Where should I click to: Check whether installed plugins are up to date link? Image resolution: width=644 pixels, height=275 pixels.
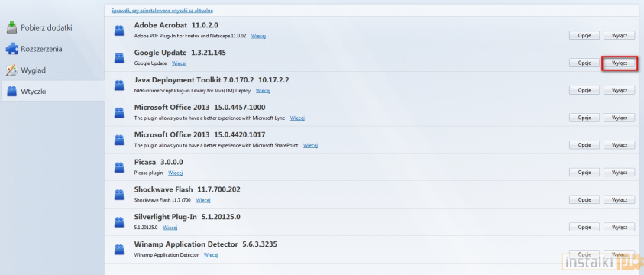click(162, 10)
